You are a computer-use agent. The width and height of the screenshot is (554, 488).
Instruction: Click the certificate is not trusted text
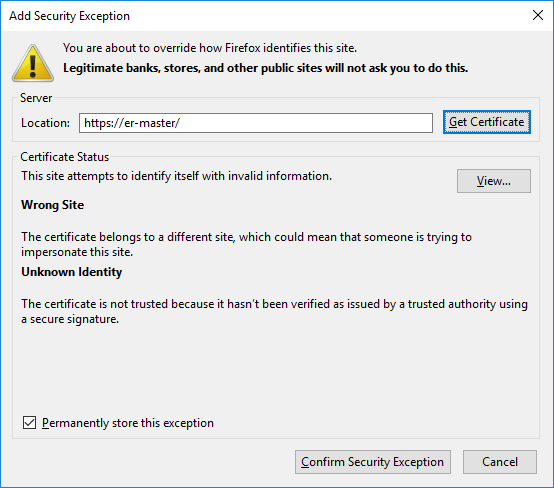coord(275,311)
